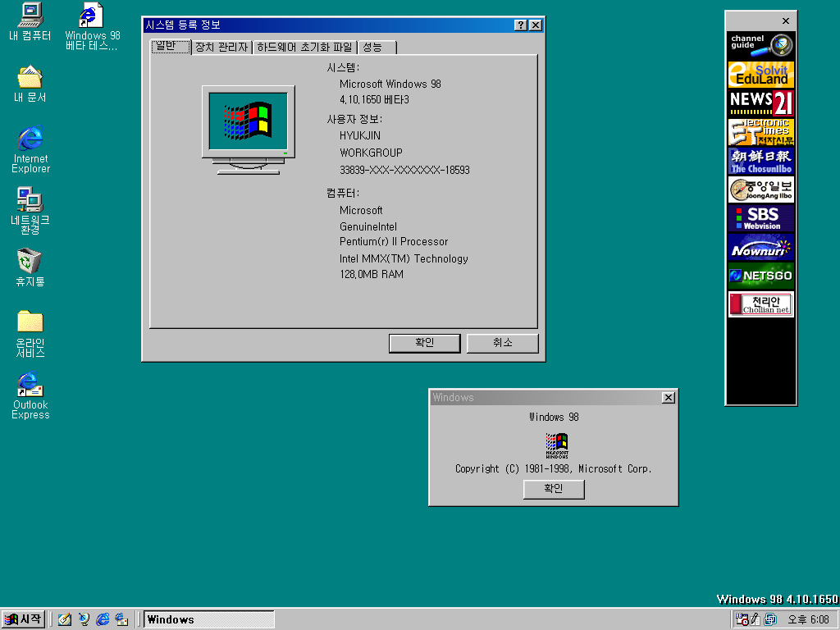Close the channel bar

[x=785, y=21]
